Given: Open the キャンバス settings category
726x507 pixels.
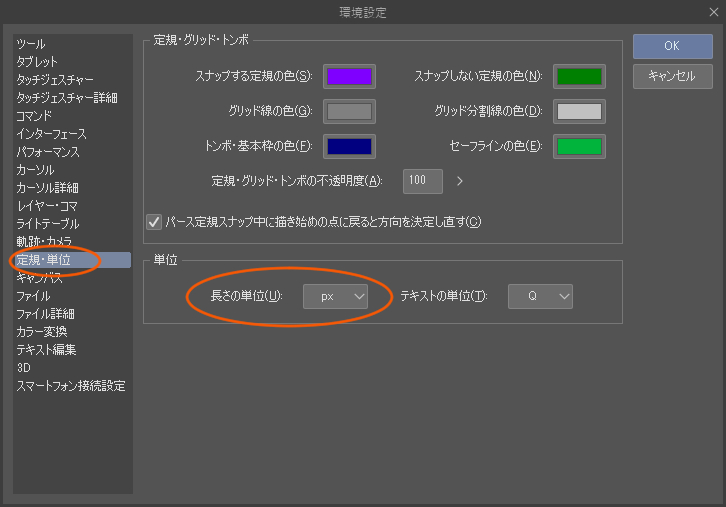Looking at the screenshot, I should (x=40, y=278).
